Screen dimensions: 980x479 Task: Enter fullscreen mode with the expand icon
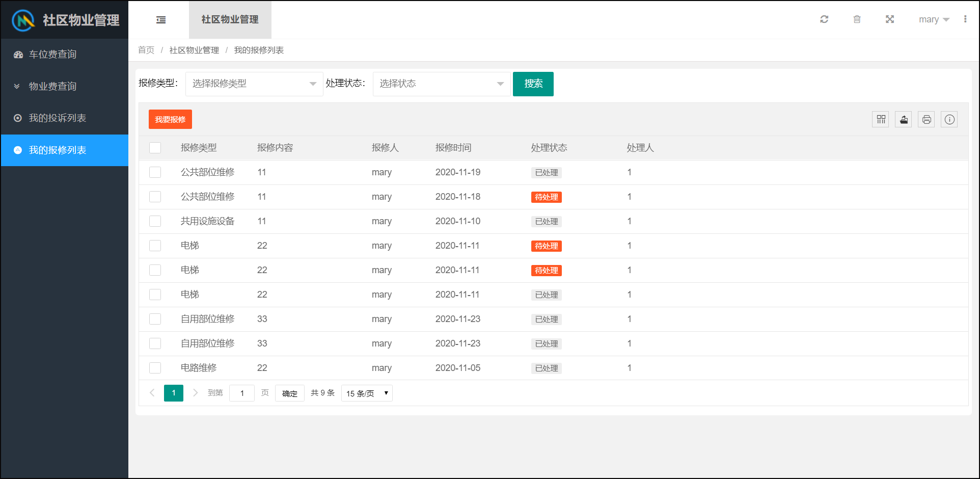(x=889, y=19)
